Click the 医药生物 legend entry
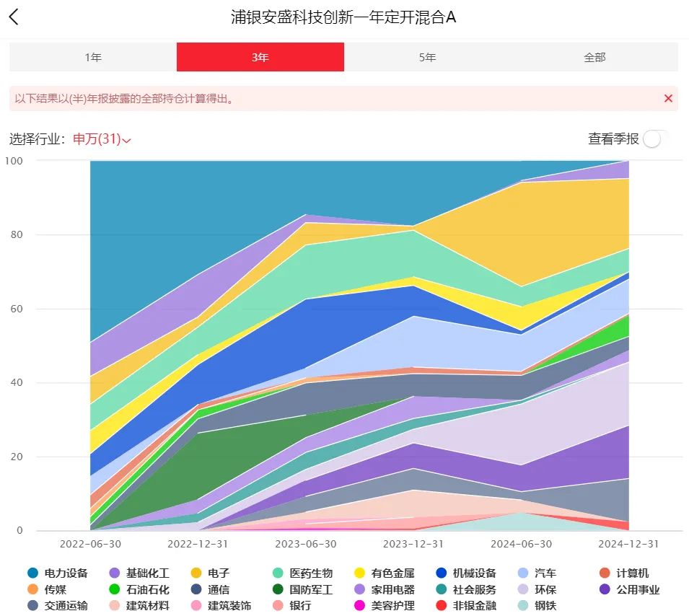 coord(303,573)
